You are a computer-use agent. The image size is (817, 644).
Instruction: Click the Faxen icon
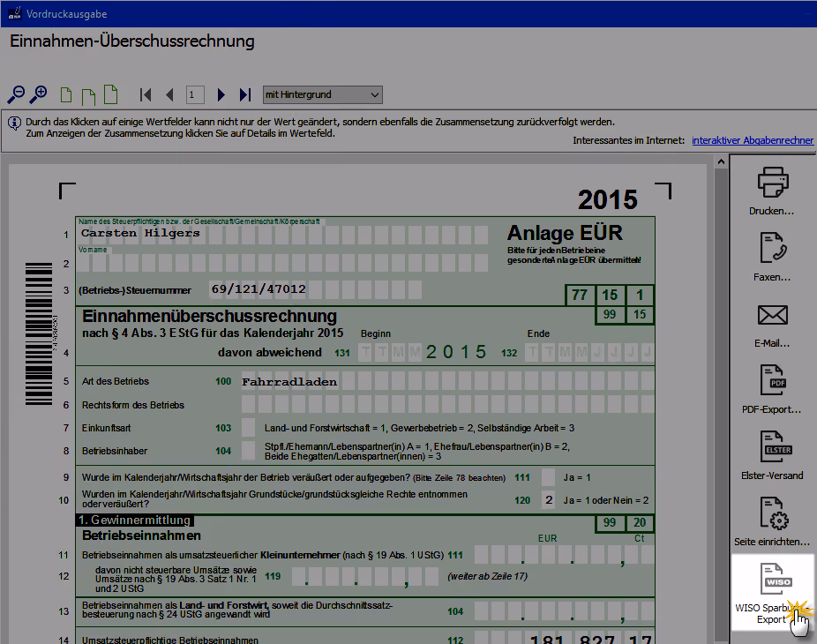coord(773,248)
